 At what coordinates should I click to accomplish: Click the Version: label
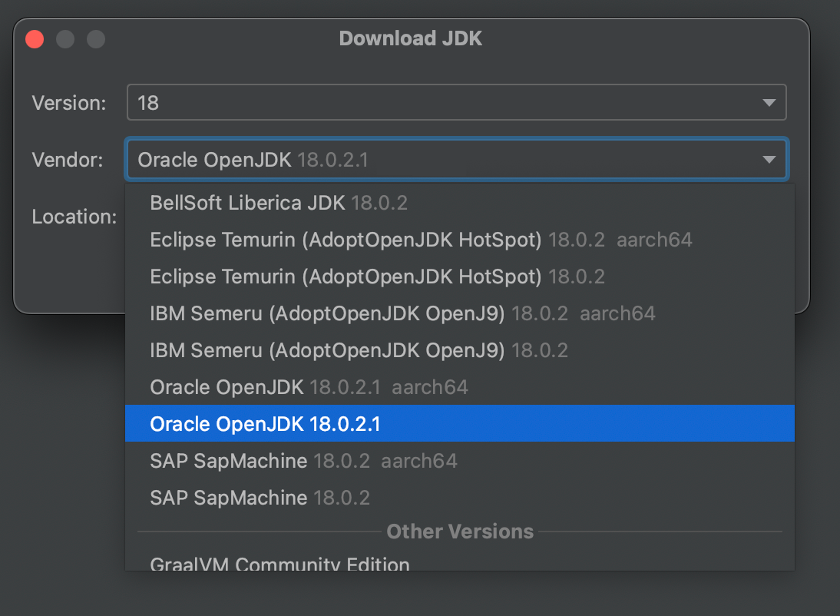coord(69,103)
